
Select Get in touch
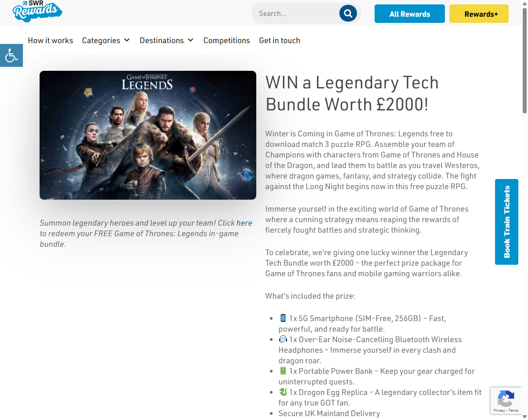click(x=280, y=40)
